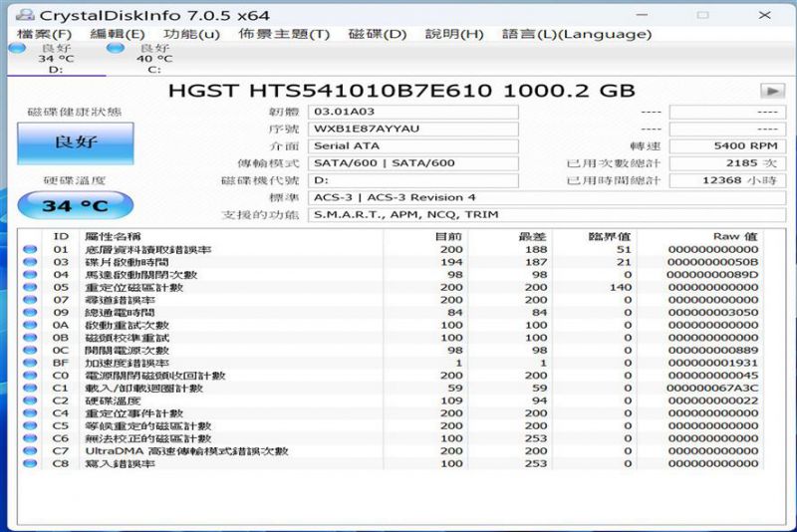Select the UltraDMA 高速傳輸模式錯誤次數 row text
Viewport: 797px width, 532px height.
pyautogui.click(x=186, y=451)
